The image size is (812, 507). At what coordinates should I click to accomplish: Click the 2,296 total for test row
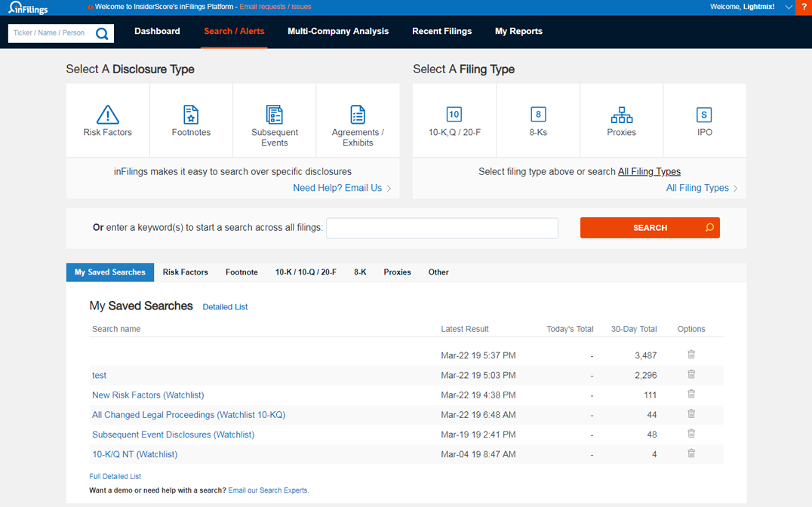(645, 376)
